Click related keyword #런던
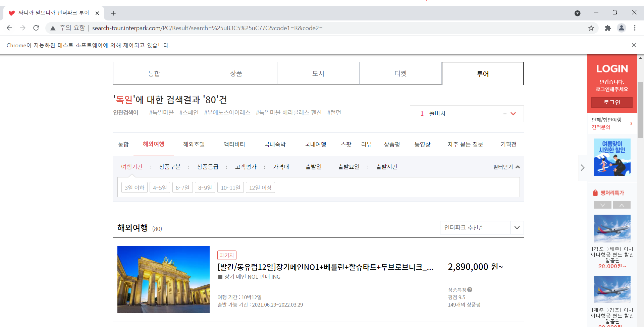Image resolution: width=644 pixels, height=327 pixels. [334, 113]
